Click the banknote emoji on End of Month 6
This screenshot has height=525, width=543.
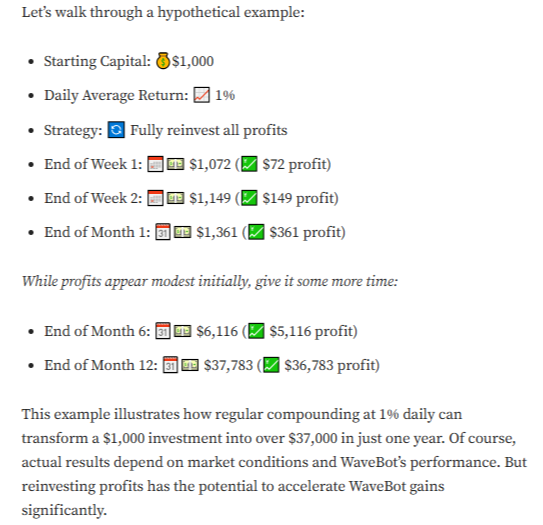click(182, 331)
